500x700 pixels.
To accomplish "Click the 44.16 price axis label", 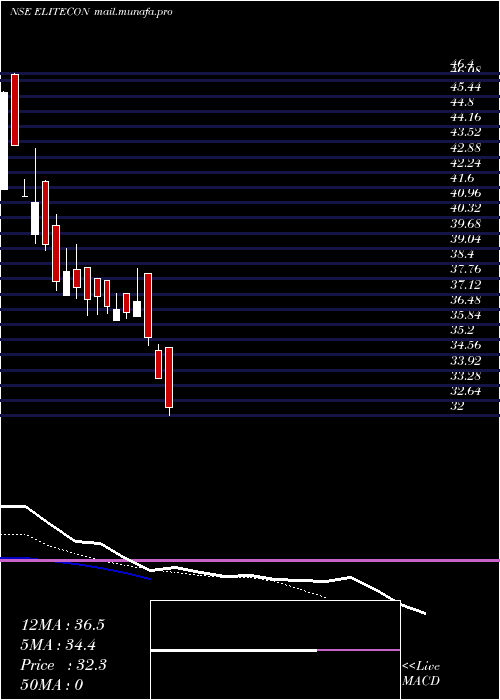I will click(x=466, y=117).
